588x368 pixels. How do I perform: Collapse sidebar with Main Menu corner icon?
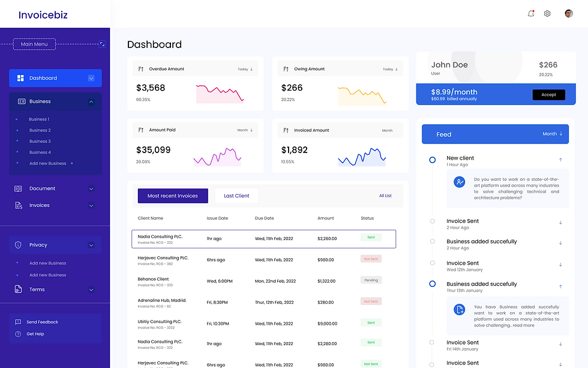click(x=102, y=44)
